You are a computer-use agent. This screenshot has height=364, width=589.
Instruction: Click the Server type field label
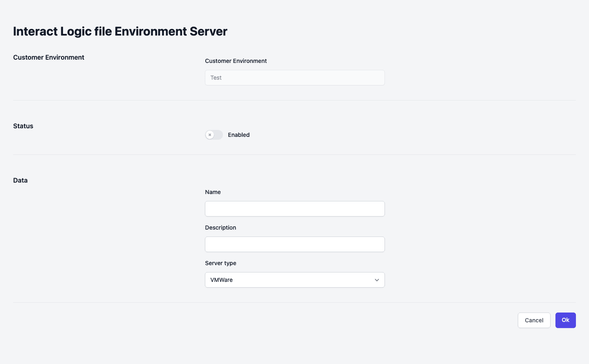220,263
